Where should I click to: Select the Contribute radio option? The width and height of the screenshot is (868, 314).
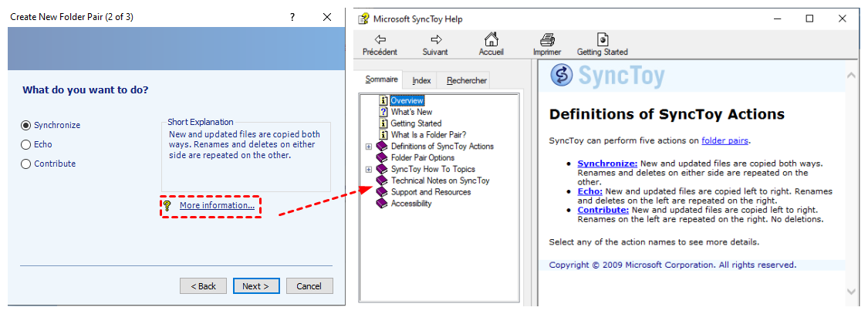click(25, 164)
